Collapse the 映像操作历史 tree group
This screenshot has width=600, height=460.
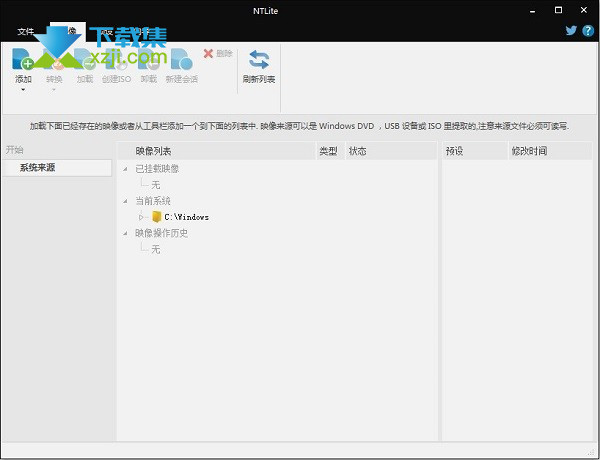coord(125,233)
